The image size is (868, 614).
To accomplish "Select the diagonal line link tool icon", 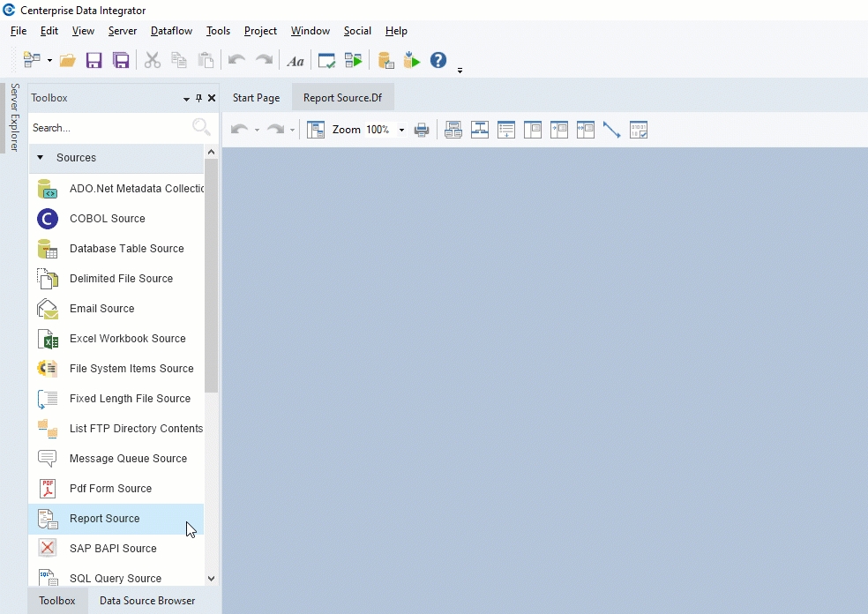I will tap(611, 130).
